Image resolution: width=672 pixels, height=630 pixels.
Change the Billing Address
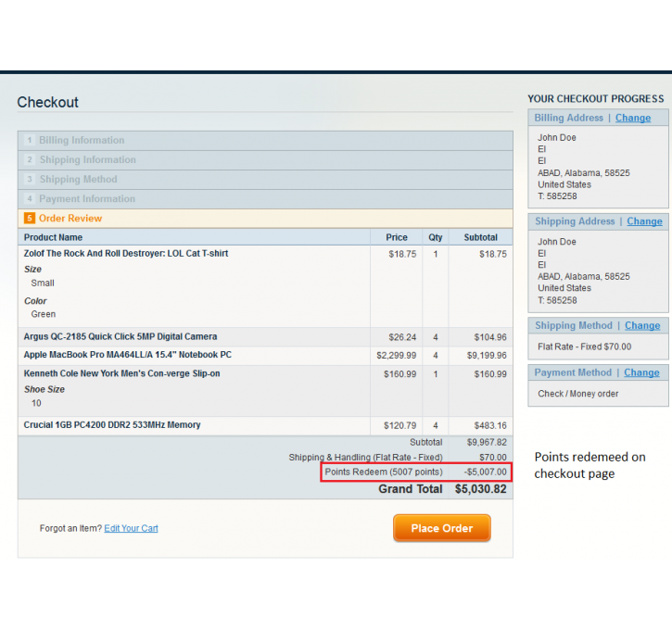[x=633, y=118]
